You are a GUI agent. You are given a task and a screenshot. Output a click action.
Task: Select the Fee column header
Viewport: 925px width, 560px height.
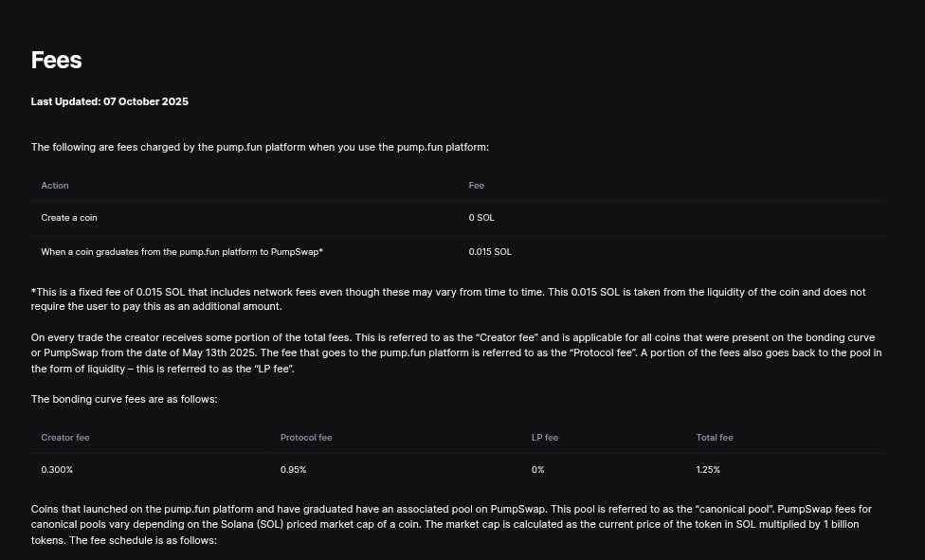coord(477,186)
